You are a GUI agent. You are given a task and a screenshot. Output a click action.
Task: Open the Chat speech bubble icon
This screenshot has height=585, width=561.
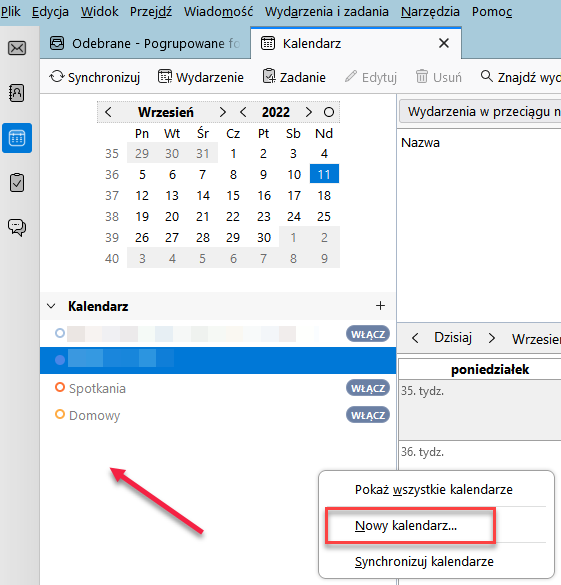point(17,227)
